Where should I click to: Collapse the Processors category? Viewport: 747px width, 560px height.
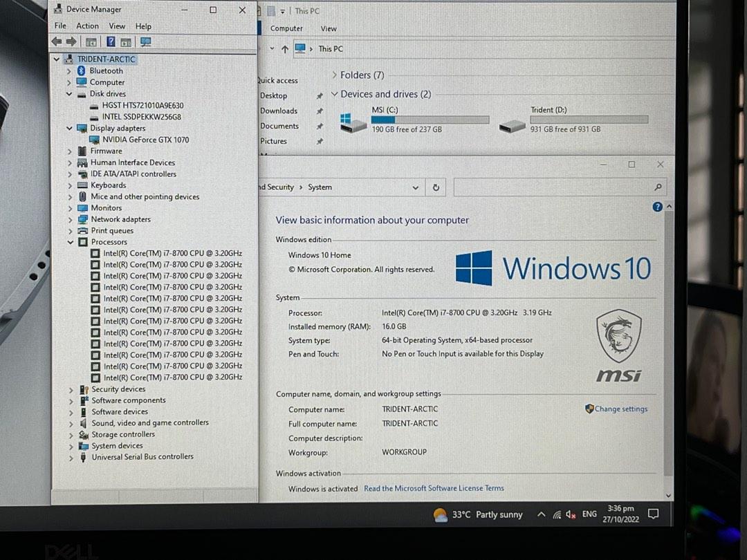[x=70, y=242]
